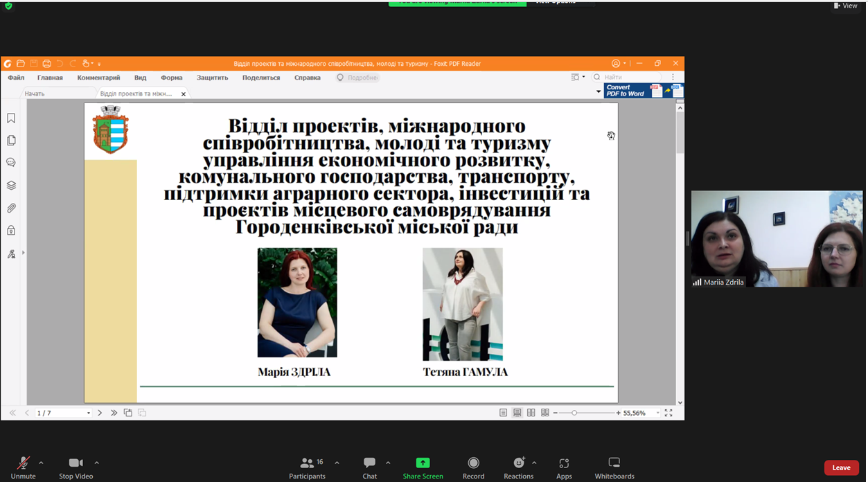Open the Attachments panel in sidebar
The image size is (868, 482).
(x=10, y=207)
